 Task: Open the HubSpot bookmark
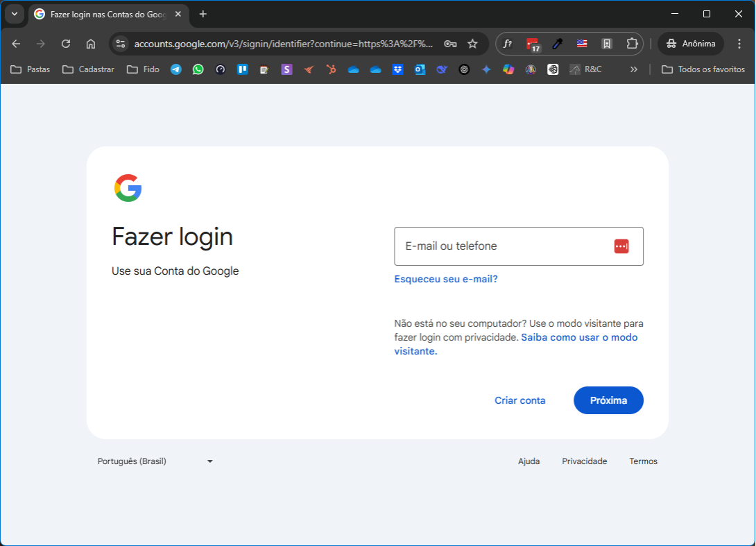click(332, 69)
